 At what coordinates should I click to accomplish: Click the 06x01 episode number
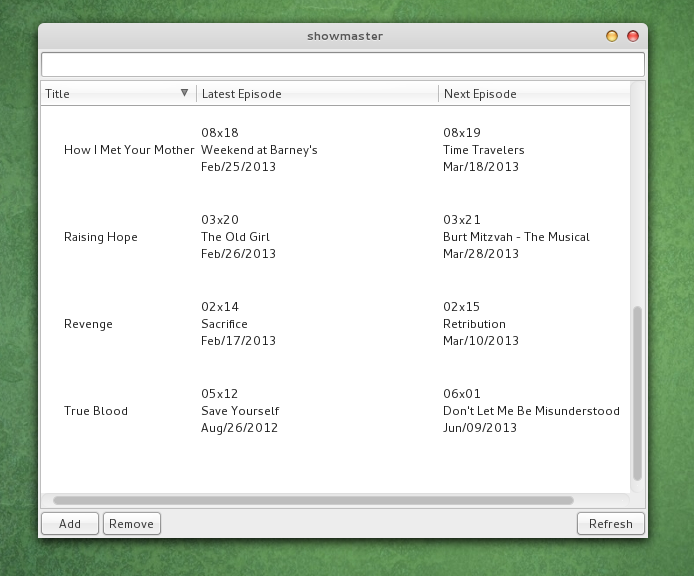tap(462, 394)
